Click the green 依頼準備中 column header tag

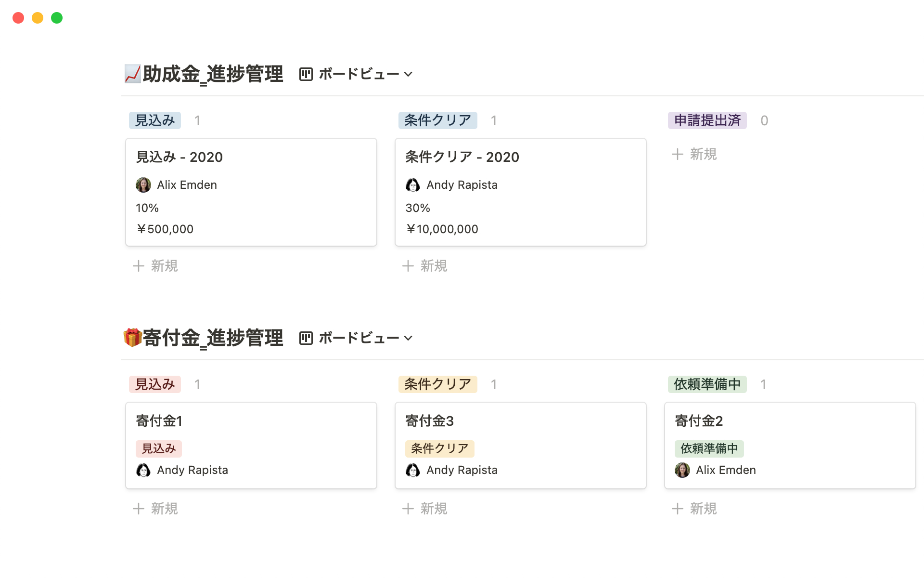tap(707, 384)
